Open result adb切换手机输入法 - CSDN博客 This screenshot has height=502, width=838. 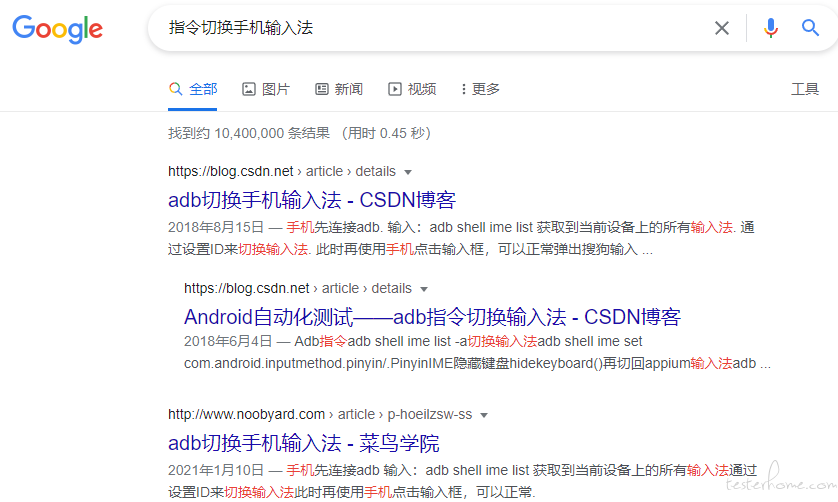click(312, 200)
